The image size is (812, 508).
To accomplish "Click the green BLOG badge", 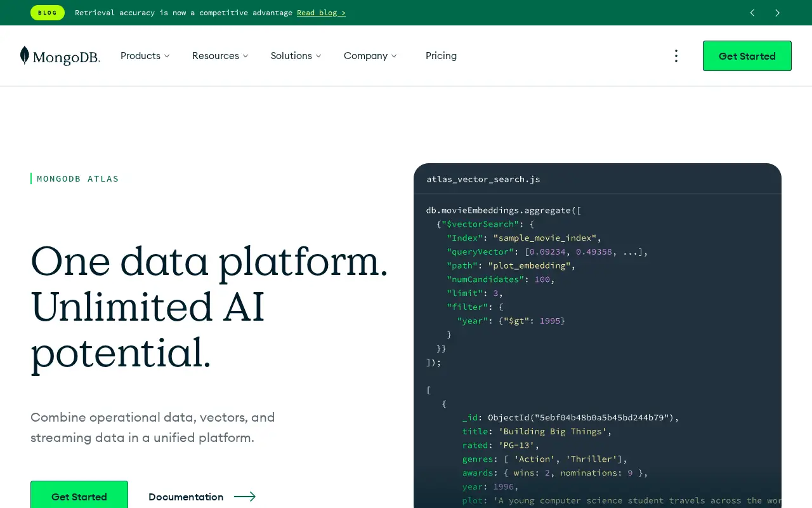I will tap(48, 13).
